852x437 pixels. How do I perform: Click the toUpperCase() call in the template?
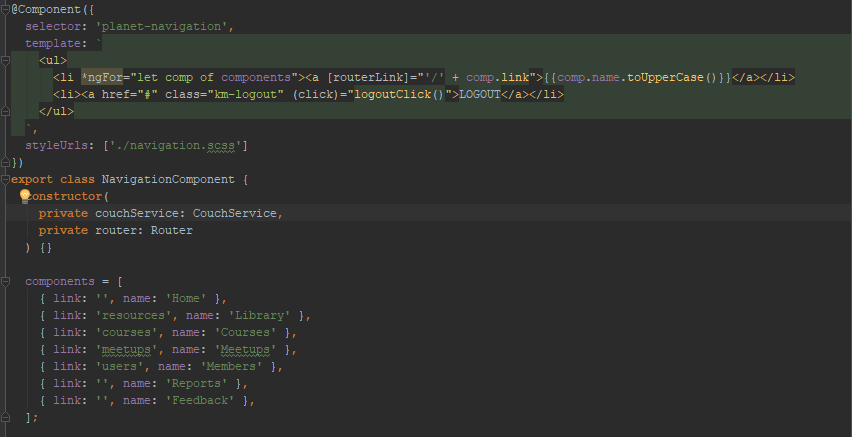tap(672, 77)
